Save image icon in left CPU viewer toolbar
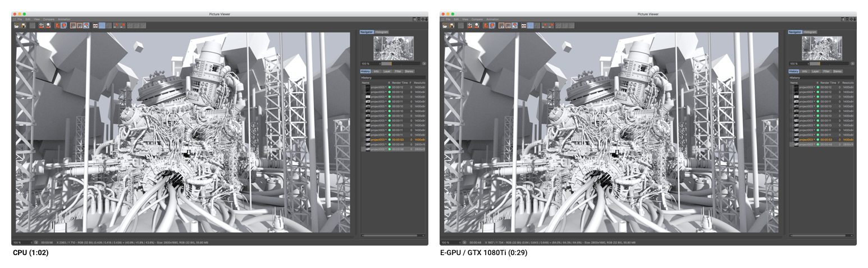Viewport: 868px width, 268px height. click(x=24, y=25)
